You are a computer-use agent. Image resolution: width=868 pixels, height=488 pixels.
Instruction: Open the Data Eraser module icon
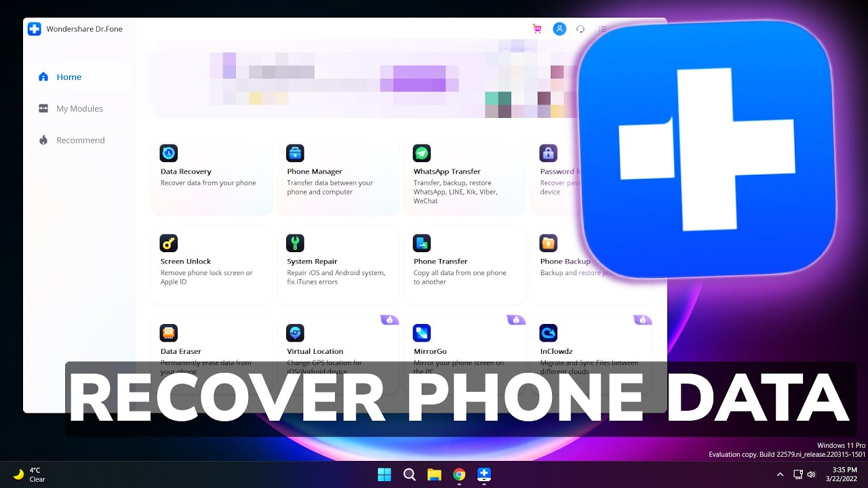(x=169, y=333)
